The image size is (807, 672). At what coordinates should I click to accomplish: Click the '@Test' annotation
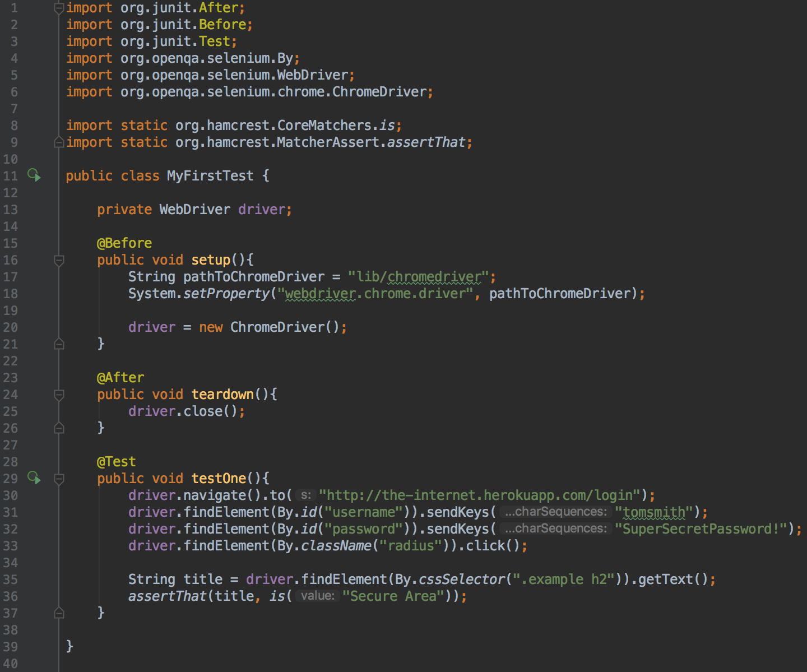point(117,462)
